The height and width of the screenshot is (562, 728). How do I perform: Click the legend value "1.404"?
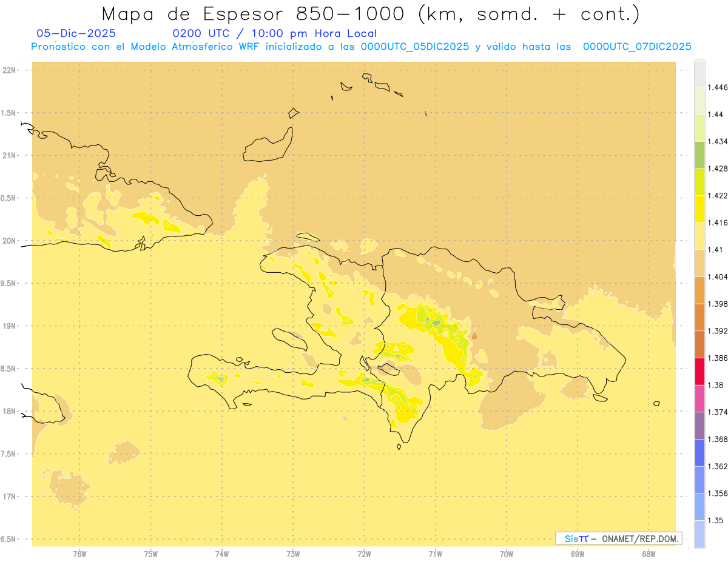coord(717,276)
